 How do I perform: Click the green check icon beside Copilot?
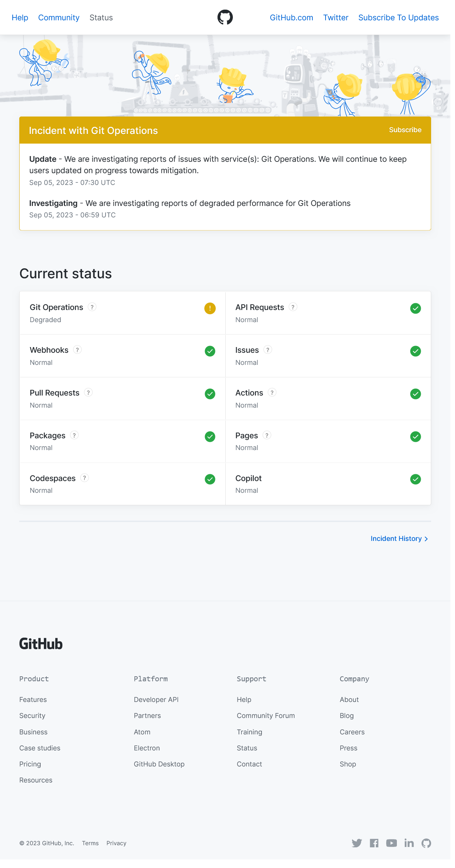point(415,479)
